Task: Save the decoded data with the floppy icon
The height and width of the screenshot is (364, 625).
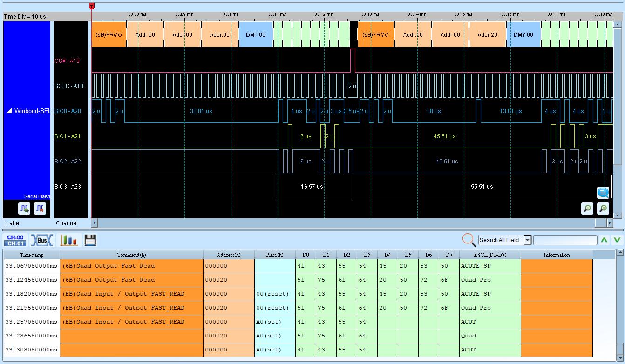Action: 90,240
